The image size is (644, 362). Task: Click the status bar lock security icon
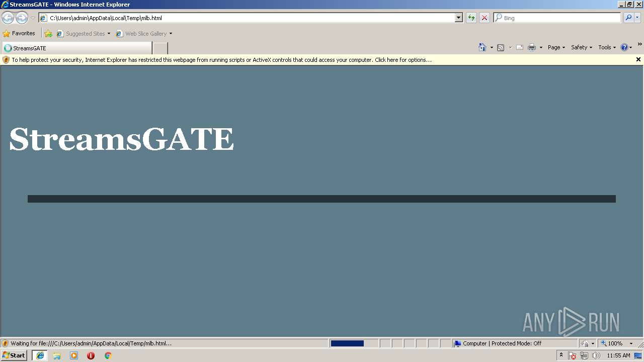585,343
